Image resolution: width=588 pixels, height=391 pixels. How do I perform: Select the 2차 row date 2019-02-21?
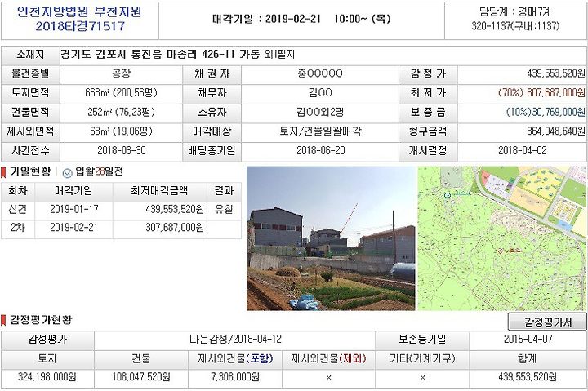[73, 228]
